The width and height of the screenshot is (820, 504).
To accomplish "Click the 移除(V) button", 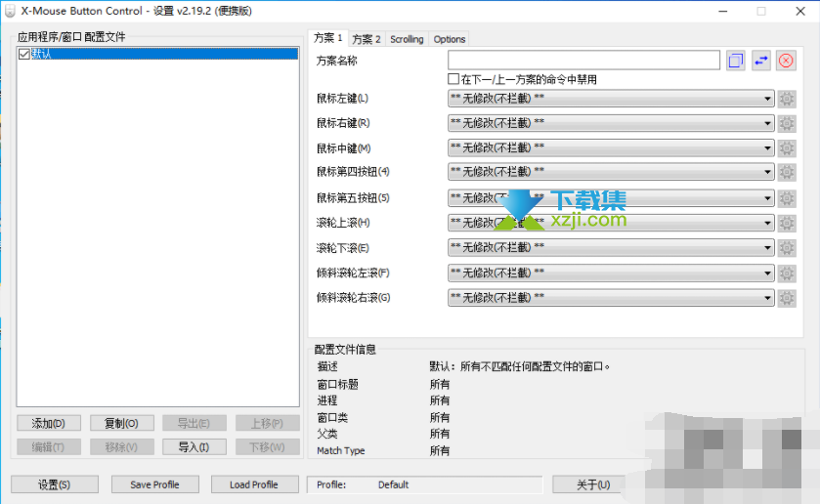I will coord(122,447).
